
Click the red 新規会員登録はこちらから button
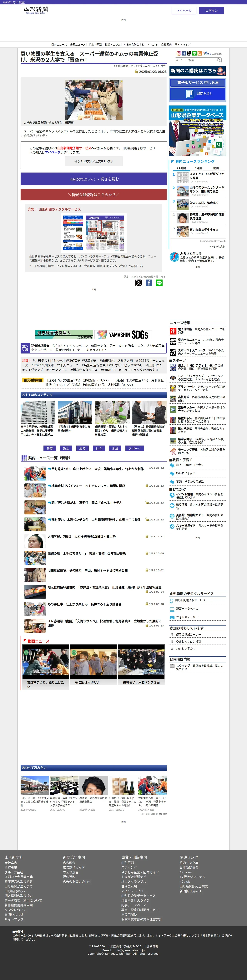click(94, 194)
